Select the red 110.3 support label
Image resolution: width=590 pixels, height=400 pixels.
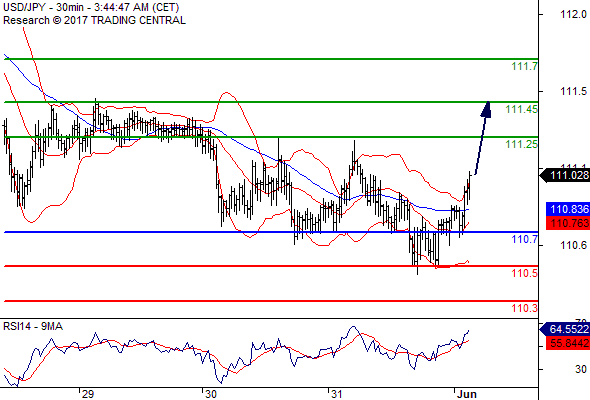(x=524, y=308)
